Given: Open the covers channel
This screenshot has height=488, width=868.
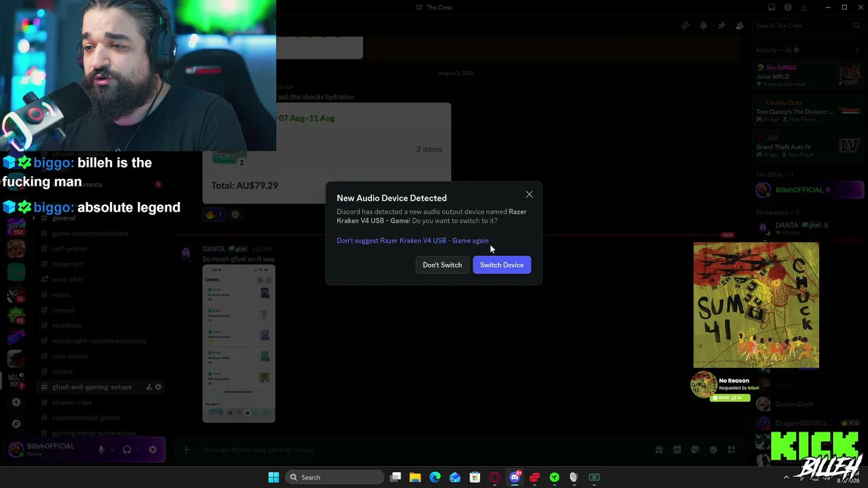Looking at the screenshot, I should (62, 371).
